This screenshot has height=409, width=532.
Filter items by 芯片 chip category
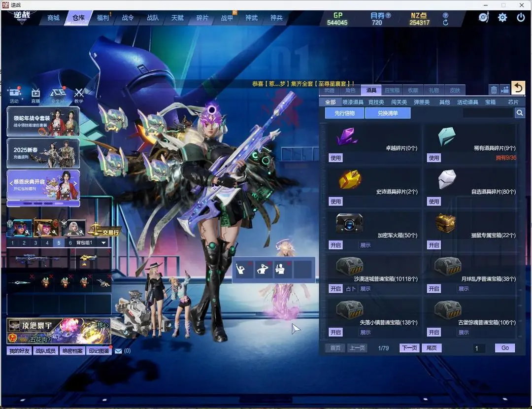513,102
